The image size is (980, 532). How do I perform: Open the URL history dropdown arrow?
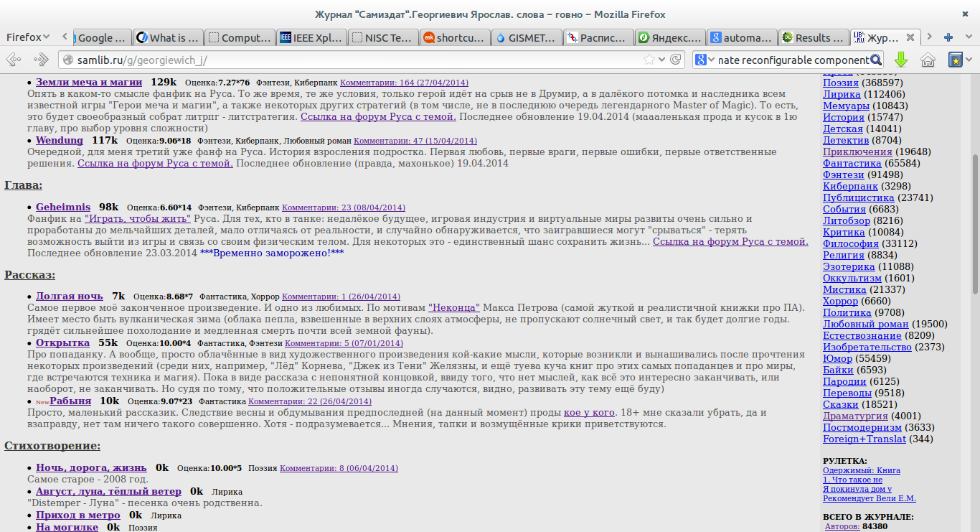click(x=661, y=60)
